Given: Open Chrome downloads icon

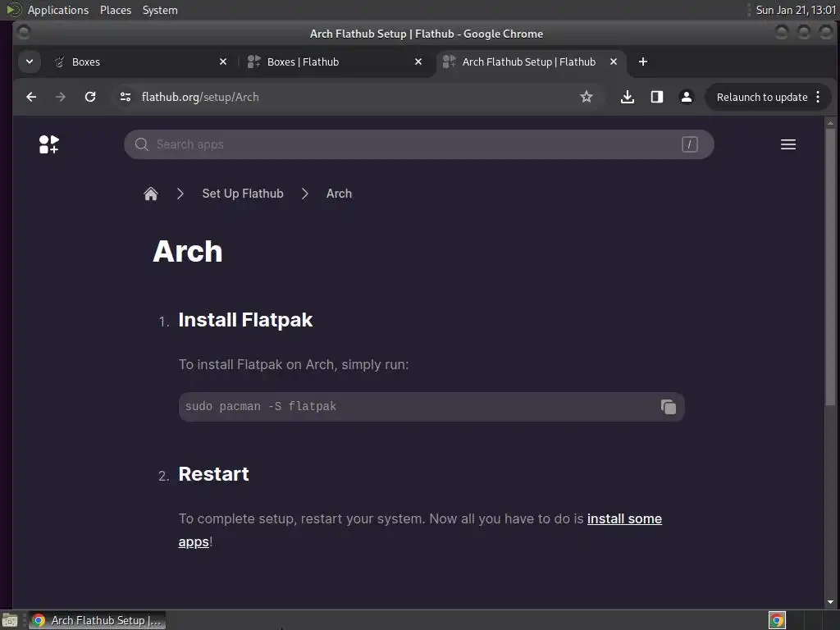Looking at the screenshot, I should click(x=628, y=97).
